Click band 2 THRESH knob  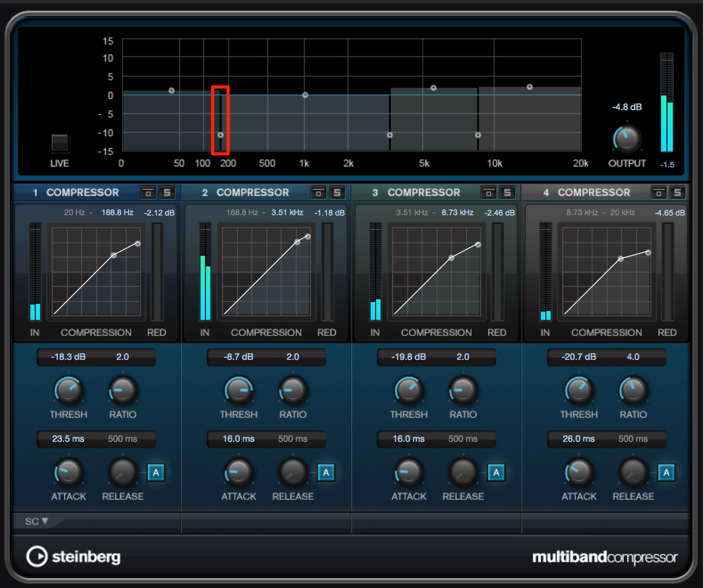click(x=239, y=390)
